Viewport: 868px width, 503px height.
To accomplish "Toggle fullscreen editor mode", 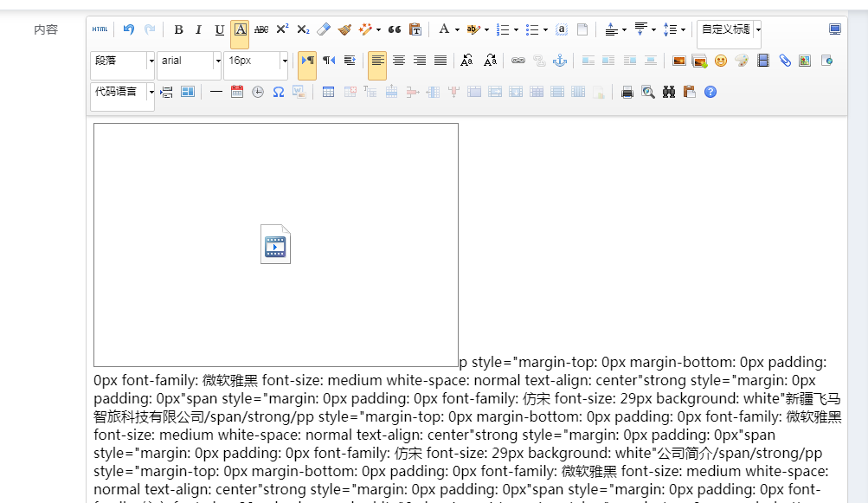I will (x=834, y=29).
